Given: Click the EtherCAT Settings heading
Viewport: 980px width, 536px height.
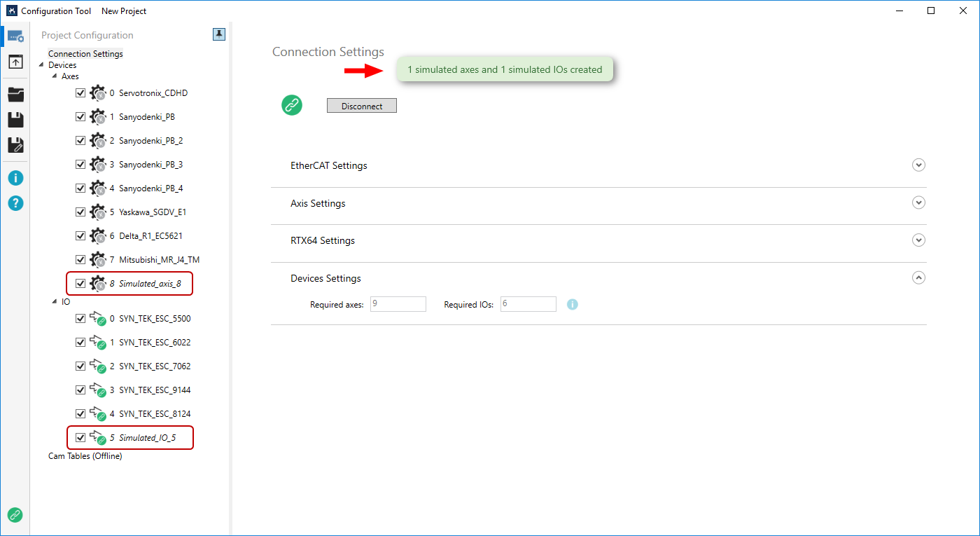Looking at the screenshot, I should point(329,166).
